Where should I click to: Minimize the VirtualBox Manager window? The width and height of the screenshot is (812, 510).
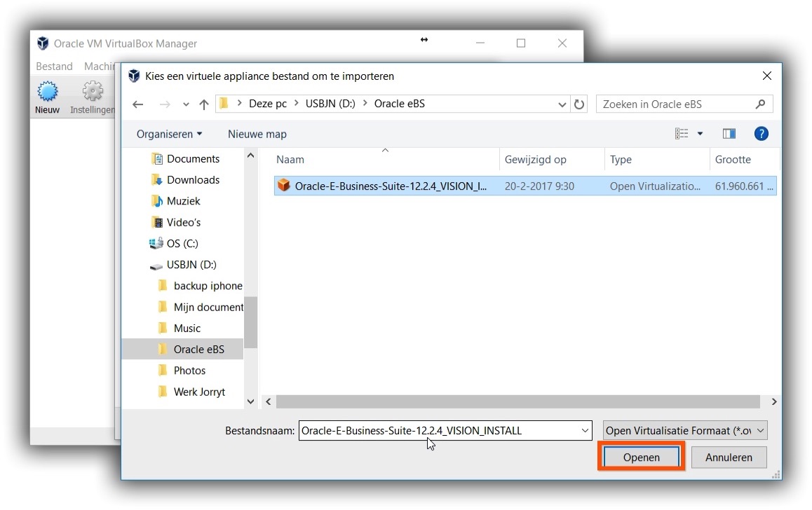click(480, 43)
